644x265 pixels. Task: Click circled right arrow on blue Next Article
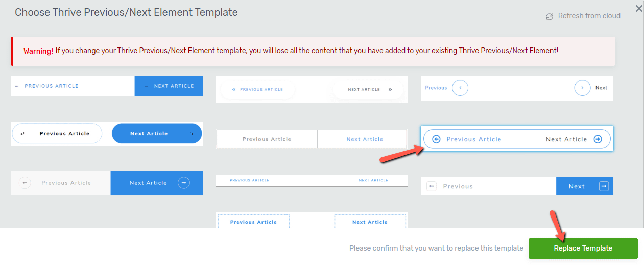(x=184, y=183)
